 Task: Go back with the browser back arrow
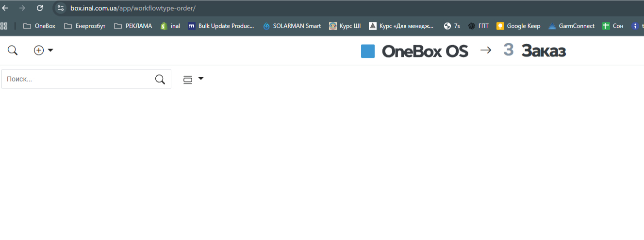click(x=5, y=8)
